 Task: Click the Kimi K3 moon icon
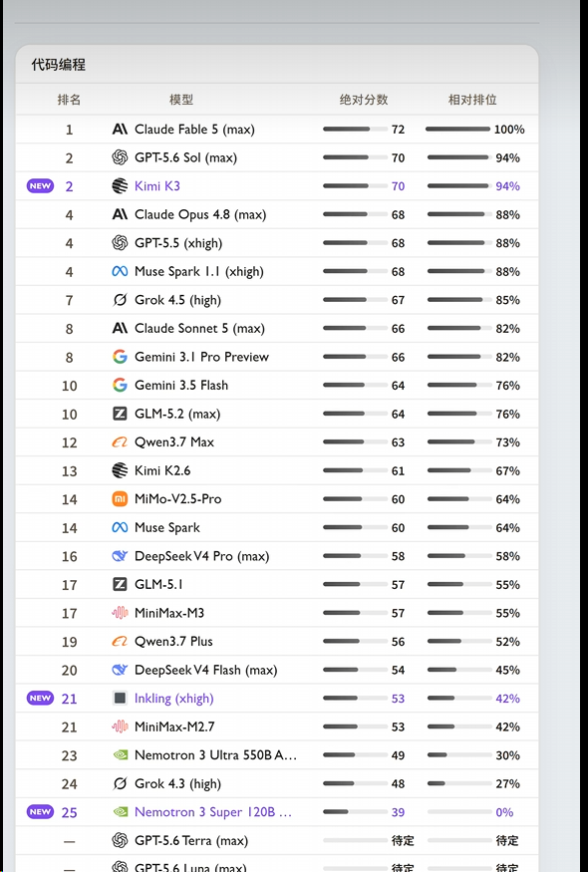pyautogui.click(x=120, y=186)
